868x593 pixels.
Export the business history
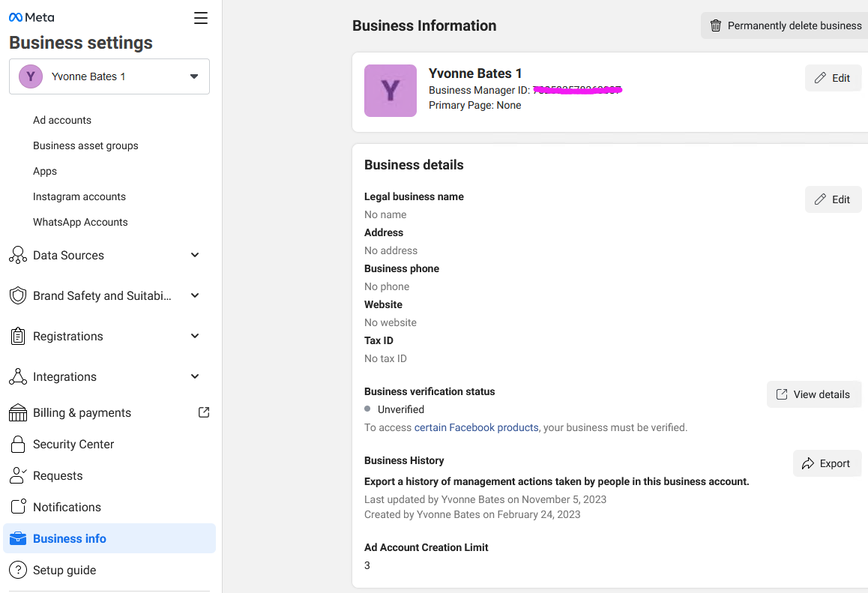click(x=827, y=463)
